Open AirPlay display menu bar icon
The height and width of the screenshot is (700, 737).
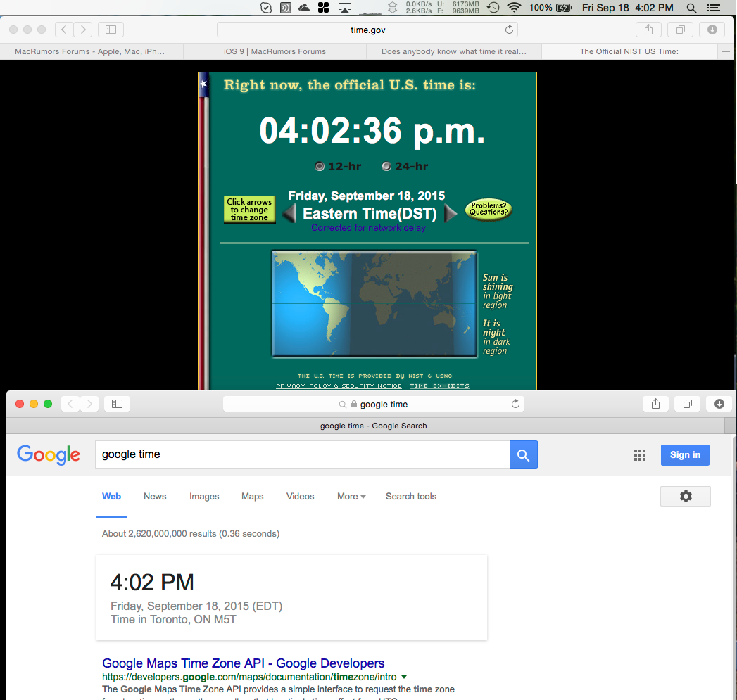(x=344, y=8)
